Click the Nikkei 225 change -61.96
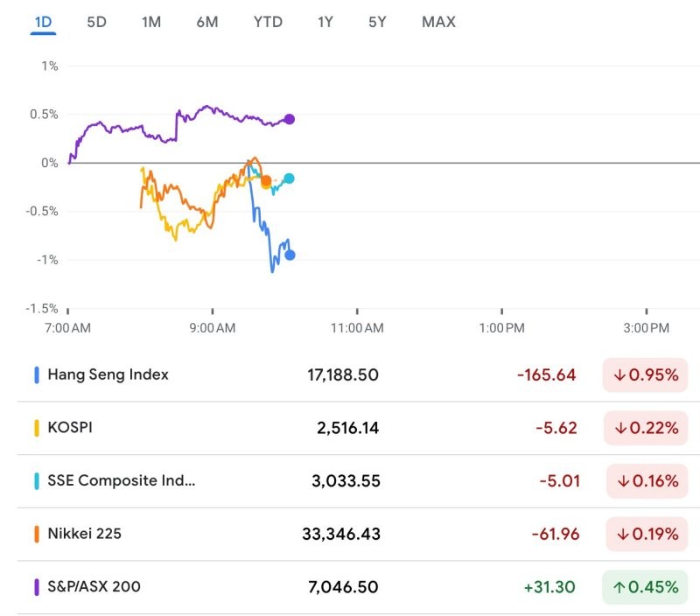700x616 pixels. (556, 534)
